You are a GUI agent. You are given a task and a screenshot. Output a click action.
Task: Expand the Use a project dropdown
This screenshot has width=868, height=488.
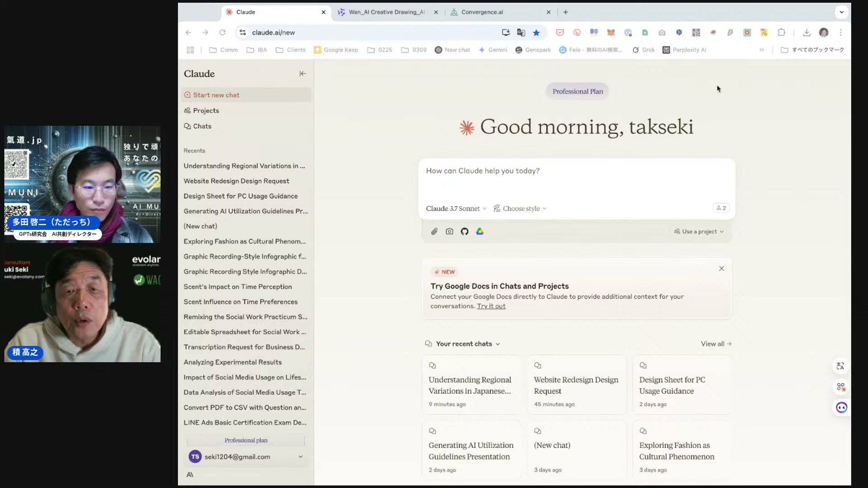click(x=699, y=231)
